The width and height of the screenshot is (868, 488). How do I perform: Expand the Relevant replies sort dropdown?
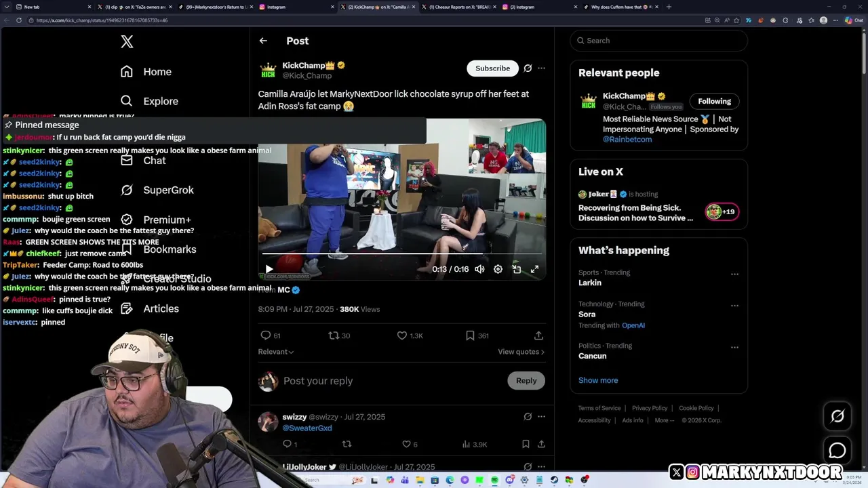pos(276,352)
